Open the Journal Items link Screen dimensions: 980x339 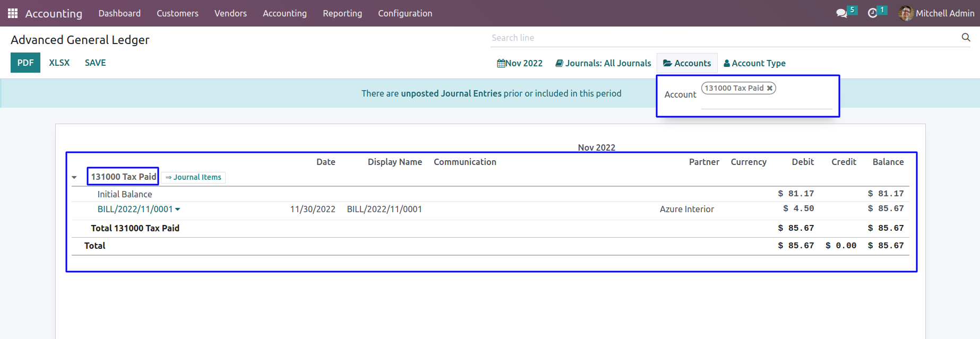pyautogui.click(x=193, y=177)
